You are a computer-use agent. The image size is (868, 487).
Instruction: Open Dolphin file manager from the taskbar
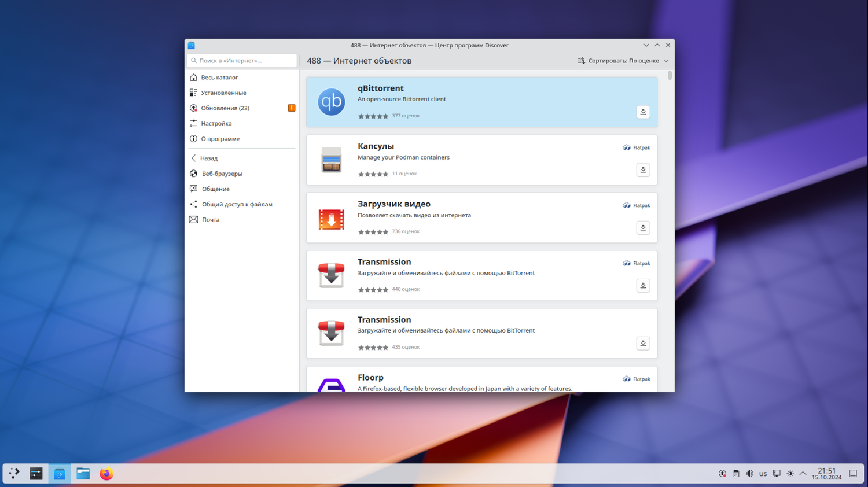[83, 474]
